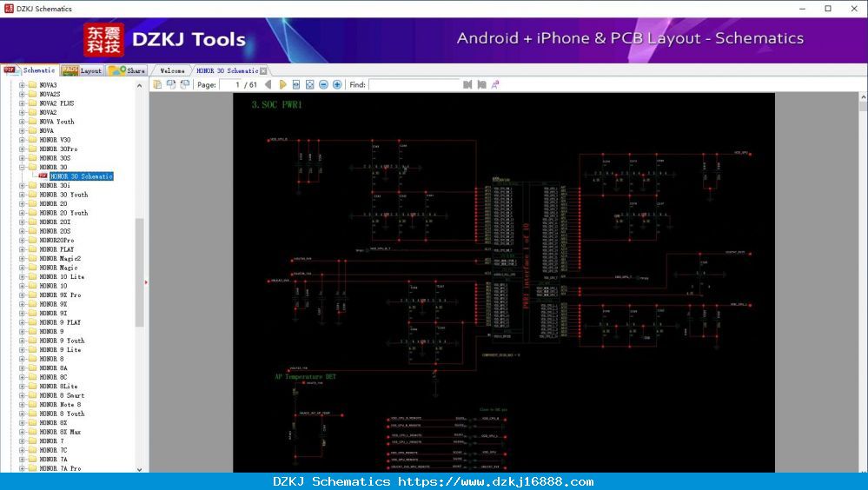Expand the NOVA2 PLUS folder
This screenshot has width=868, height=490.
click(22, 103)
